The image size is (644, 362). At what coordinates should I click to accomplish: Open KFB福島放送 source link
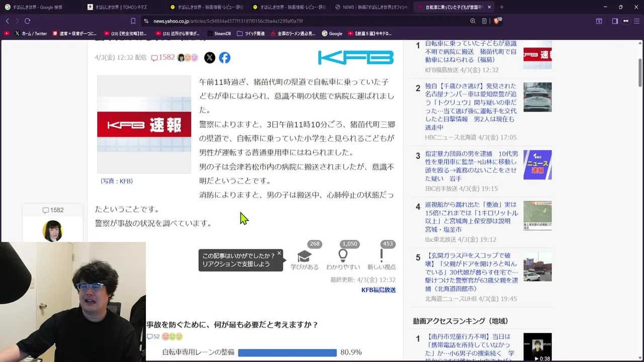[378, 290]
